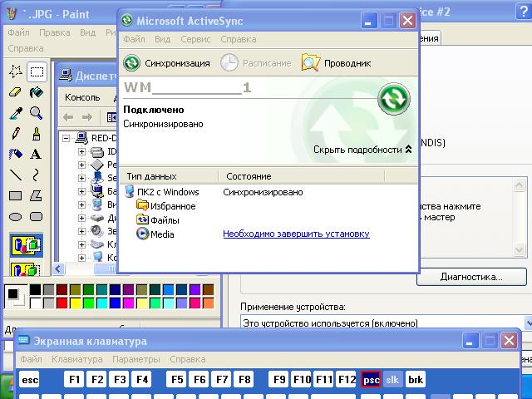532x399 pixels.
Task: Click the Диагностика... button
Action: [x=471, y=277]
